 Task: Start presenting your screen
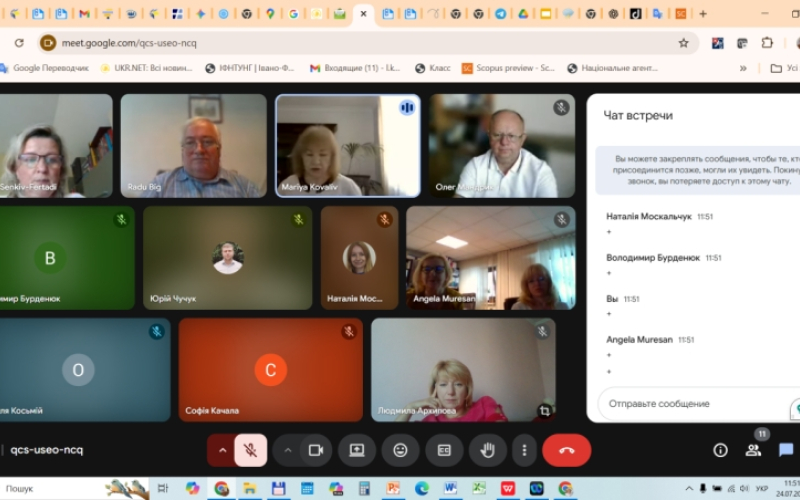[357, 450]
